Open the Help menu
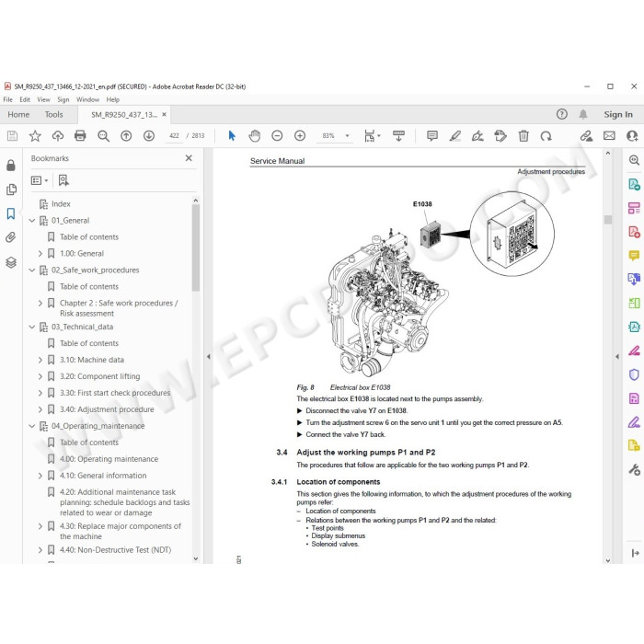 (x=112, y=99)
